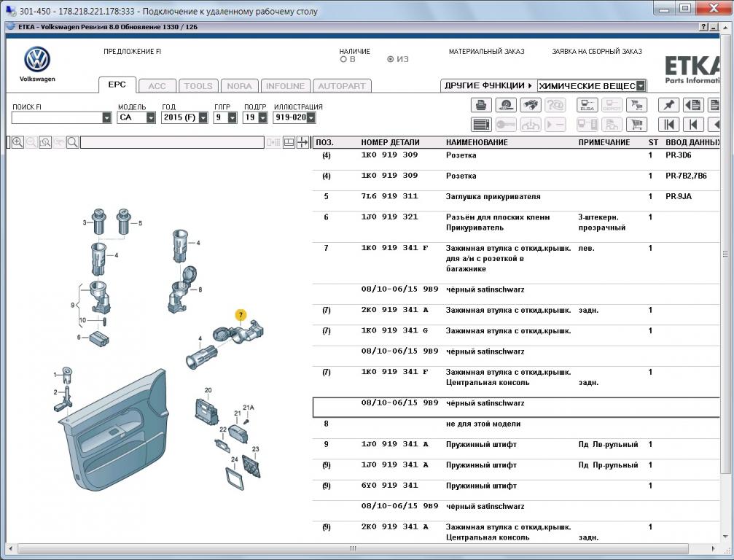Zoom in on the illustration
This screenshot has width=734, height=560.
point(17,142)
